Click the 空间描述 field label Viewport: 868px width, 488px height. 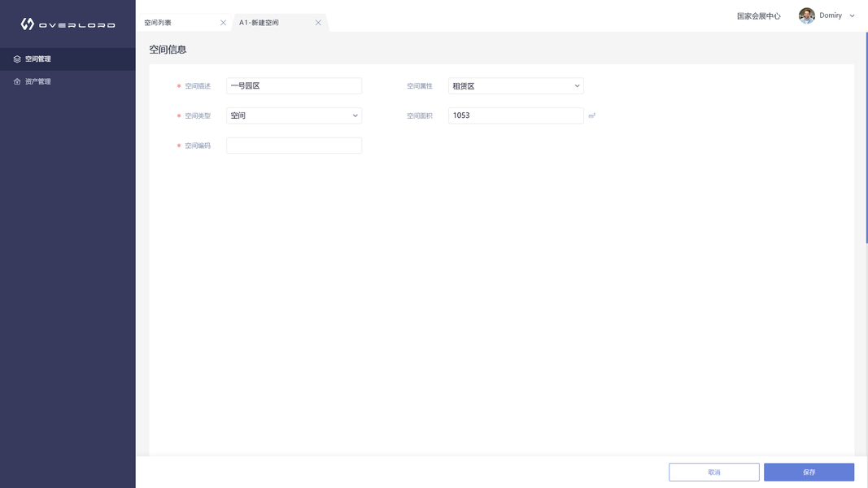198,86
